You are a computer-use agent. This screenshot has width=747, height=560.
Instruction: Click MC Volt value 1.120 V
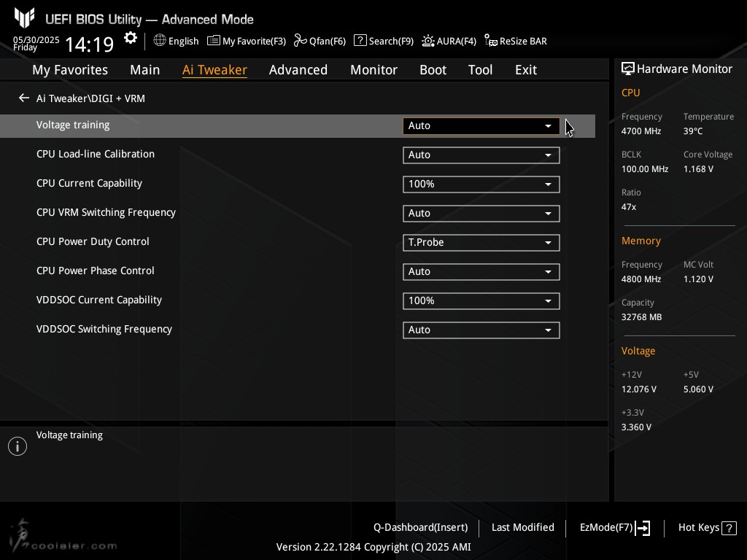[x=698, y=279]
